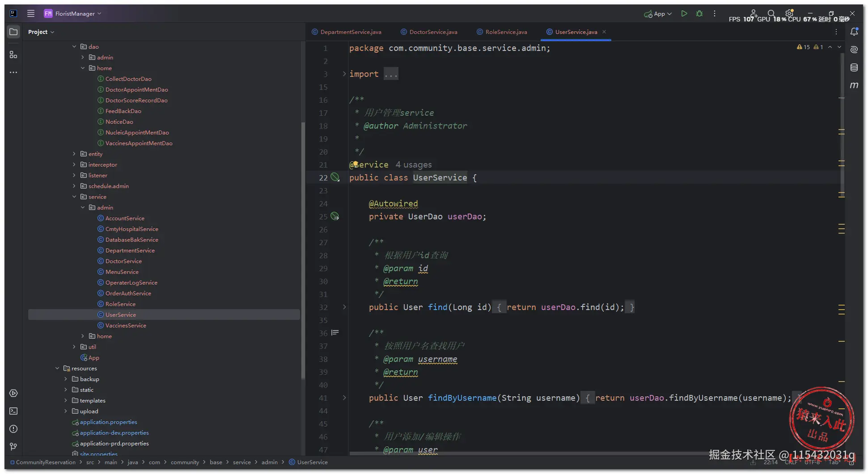Screen dimensions: 868x474
Task: Close the UserService.java tab
Action: tap(604, 32)
